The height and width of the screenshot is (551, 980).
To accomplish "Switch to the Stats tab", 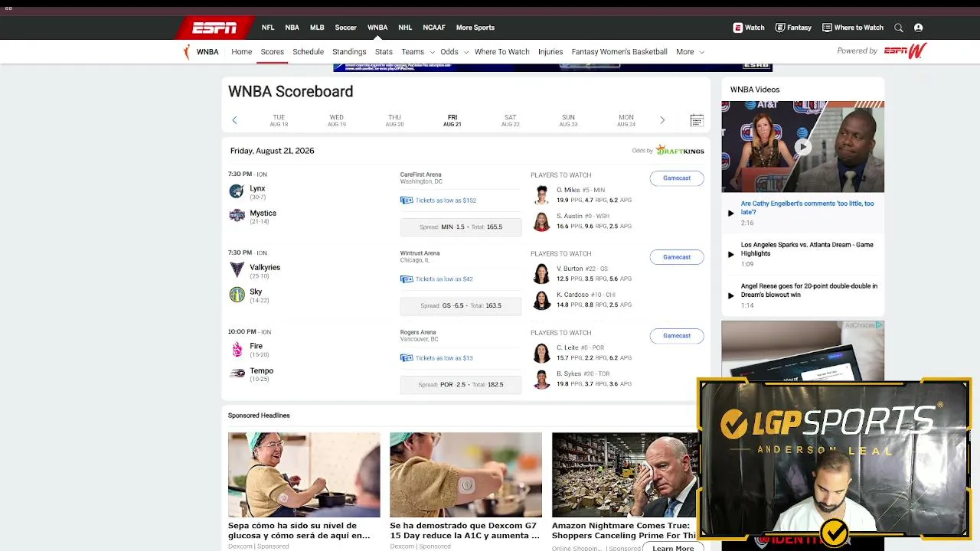I will point(384,52).
